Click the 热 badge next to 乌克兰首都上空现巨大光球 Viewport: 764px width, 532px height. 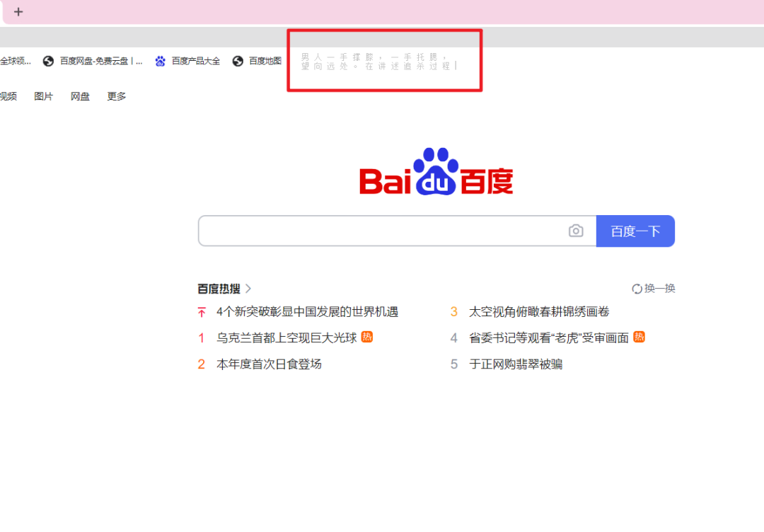pyautogui.click(x=367, y=337)
